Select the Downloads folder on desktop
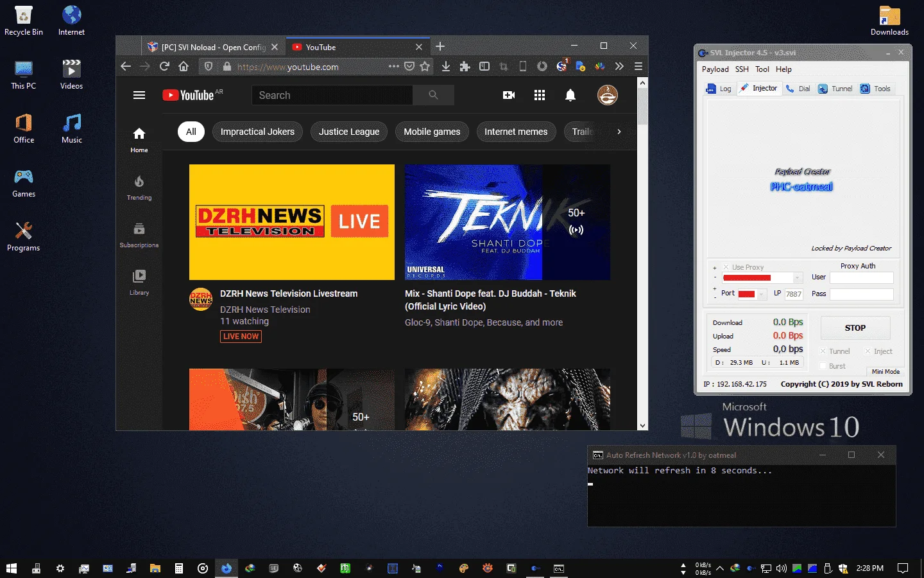The width and height of the screenshot is (924, 578). pos(889,21)
